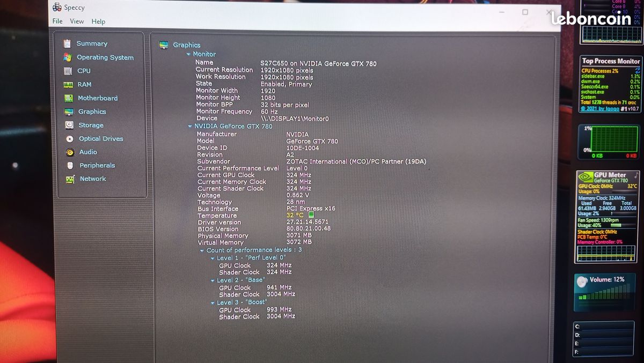Screen dimensions: 644x363
Task: Select the CPU chip icon
Action: [x=68, y=71]
